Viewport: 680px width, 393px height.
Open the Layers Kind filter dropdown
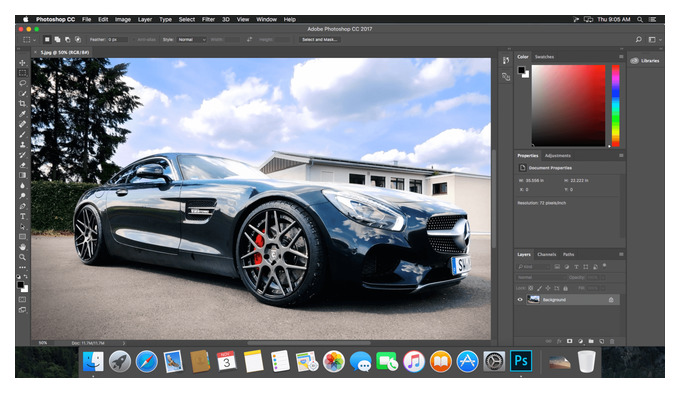pyautogui.click(x=533, y=267)
